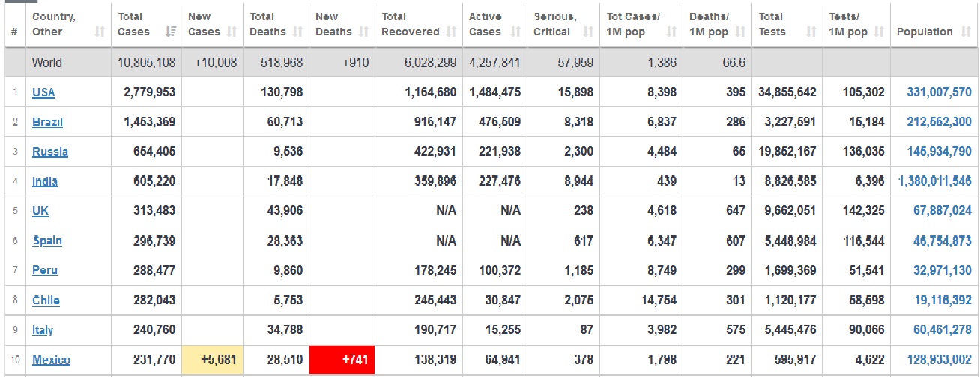980x377 pixels.
Task: Sort by Tot Cases/1M pop arrows
Action: tap(671, 32)
